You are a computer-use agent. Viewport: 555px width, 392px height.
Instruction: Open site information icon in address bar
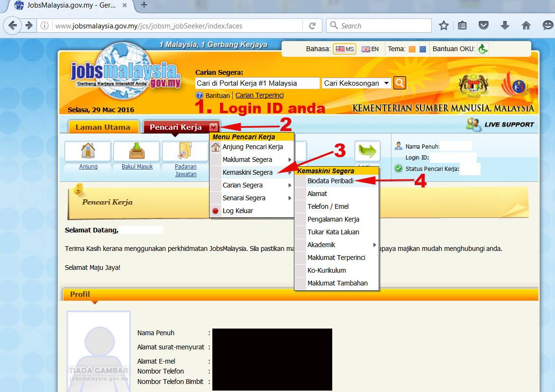click(44, 26)
